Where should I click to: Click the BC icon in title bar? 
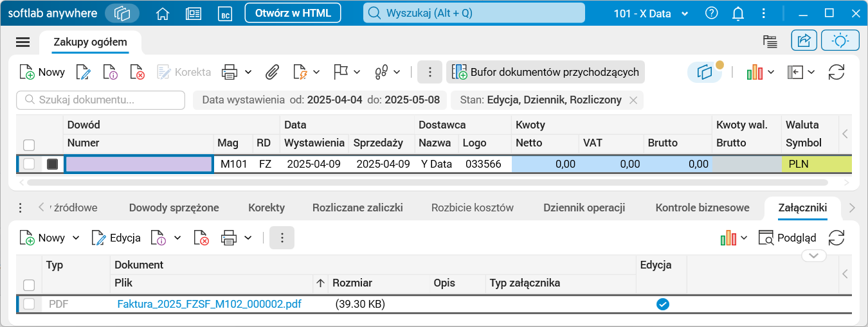point(224,13)
